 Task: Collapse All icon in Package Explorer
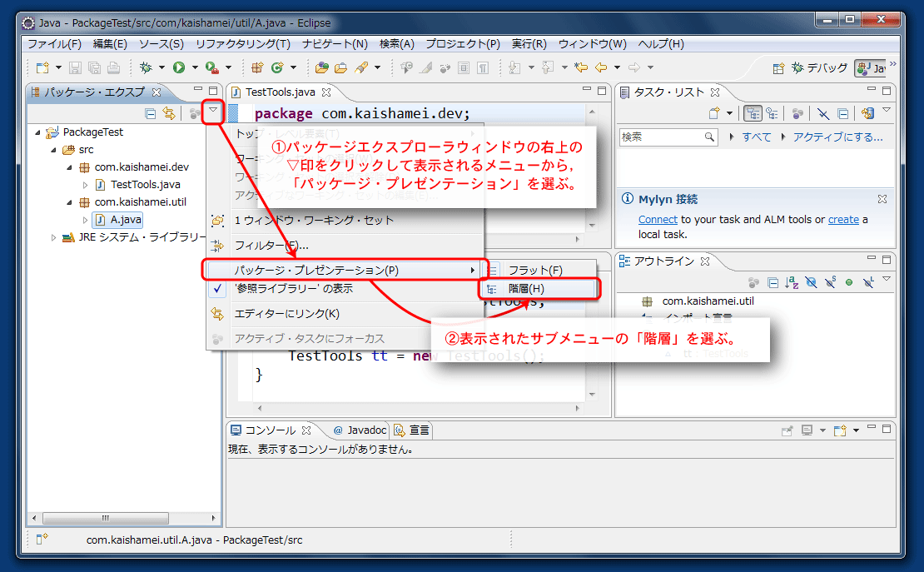[151, 114]
